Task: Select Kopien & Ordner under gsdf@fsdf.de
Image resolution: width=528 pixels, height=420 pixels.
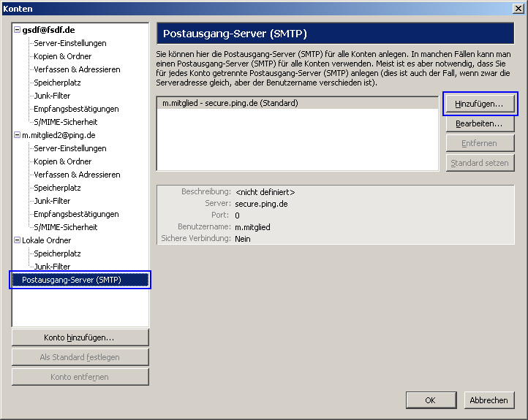Action: tap(62, 56)
